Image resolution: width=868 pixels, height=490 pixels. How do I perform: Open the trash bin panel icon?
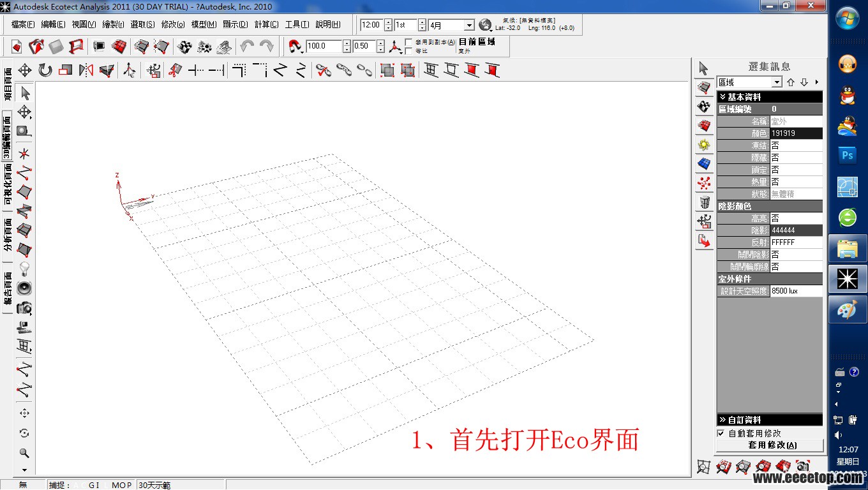click(x=704, y=203)
